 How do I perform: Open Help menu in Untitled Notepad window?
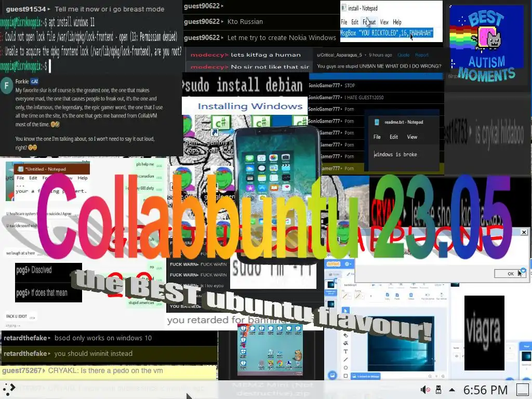83,178
